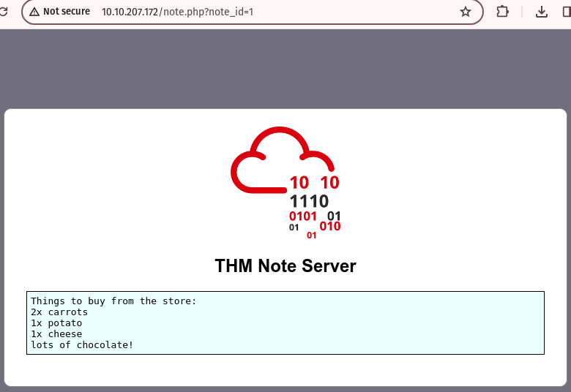Click the red "10 10" digits under cloud
This screenshot has width=571, height=392.
point(314,183)
